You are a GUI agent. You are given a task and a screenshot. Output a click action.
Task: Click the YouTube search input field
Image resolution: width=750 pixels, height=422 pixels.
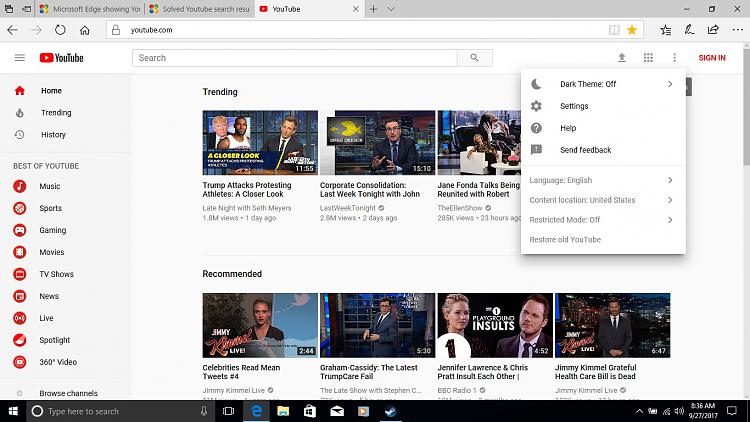coord(295,58)
